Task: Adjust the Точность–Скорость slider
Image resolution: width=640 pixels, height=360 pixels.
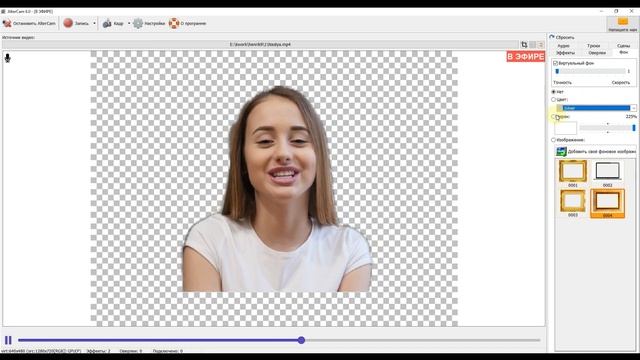Action: (591, 71)
